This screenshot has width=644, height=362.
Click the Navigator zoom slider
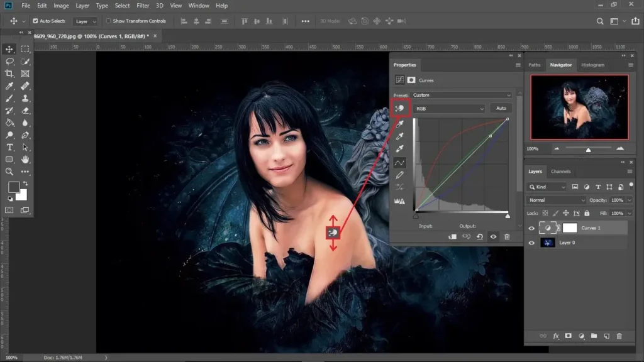[x=588, y=149]
